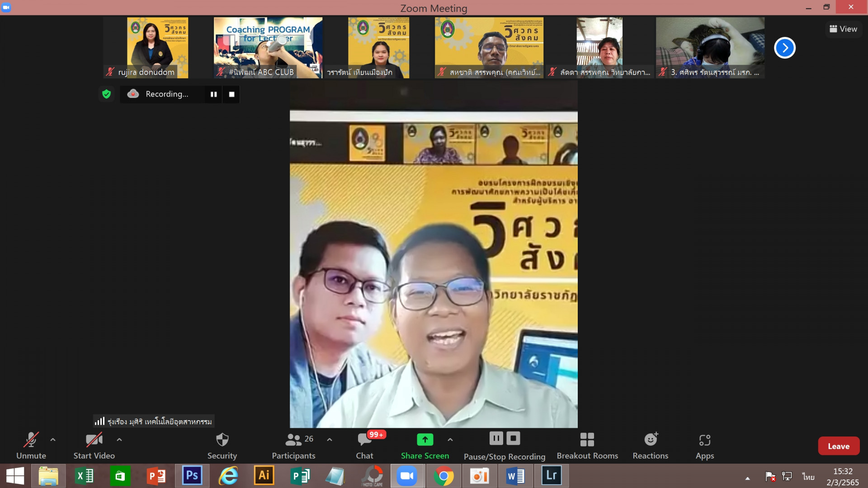Click Zoom logo in title bar
Image resolution: width=868 pixels, height=488 pixels.
pyautogui.click(x=6, y=7)
